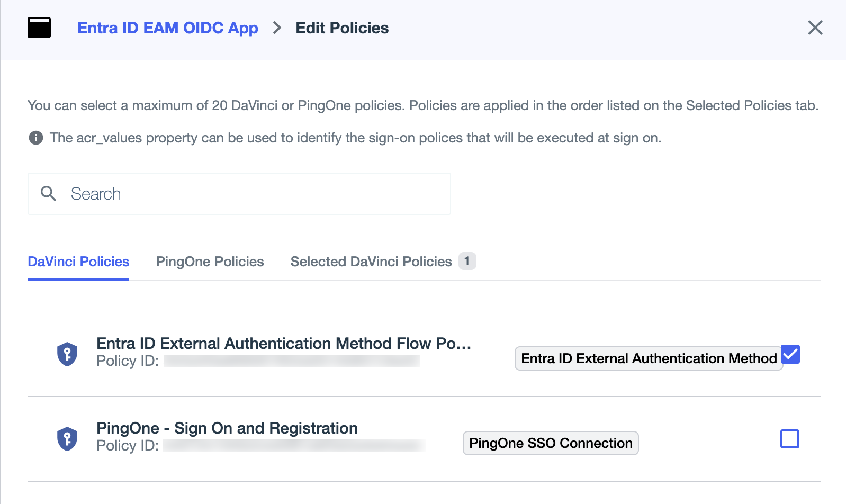Viewport: 846px width, 504px height.
Task: View the Selected DaVinci Policies tab
Action: pos(371,262)
